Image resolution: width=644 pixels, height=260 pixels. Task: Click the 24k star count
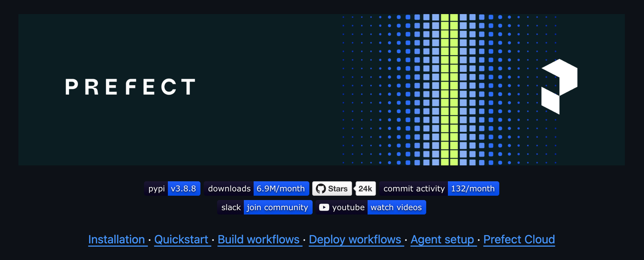(365, 188)
